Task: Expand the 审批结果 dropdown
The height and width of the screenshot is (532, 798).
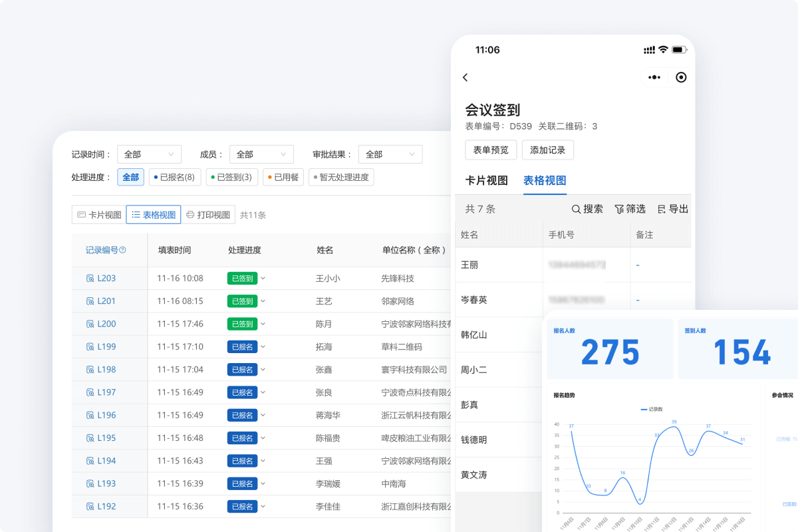Action: tap(390, 154)
